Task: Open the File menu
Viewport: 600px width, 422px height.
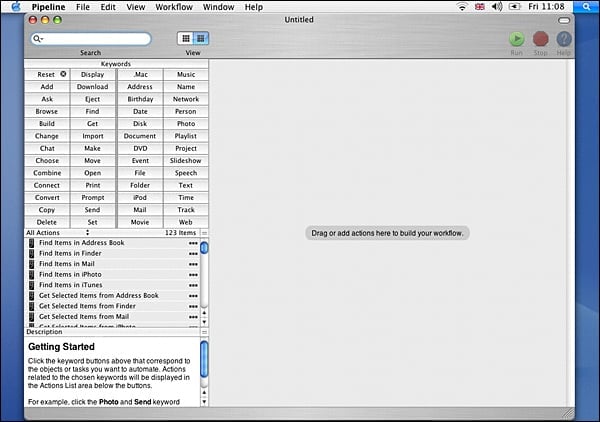Action: click(x=83, y=7)
